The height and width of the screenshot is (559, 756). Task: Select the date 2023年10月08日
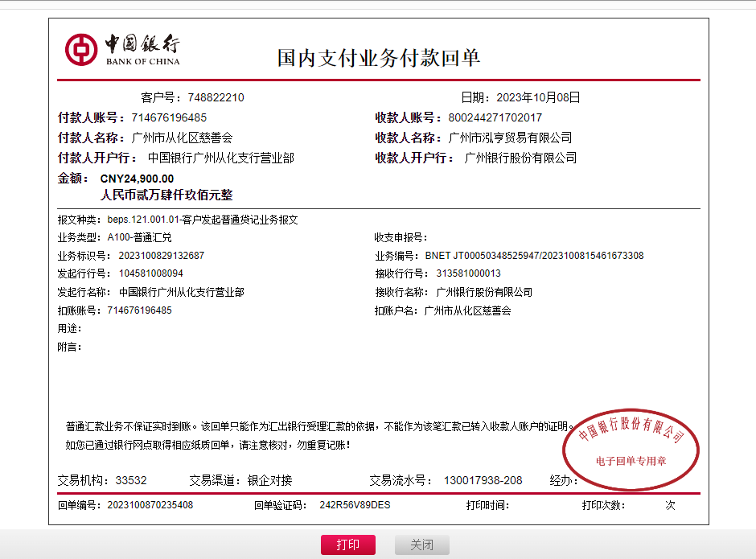[x=538, y=97]
